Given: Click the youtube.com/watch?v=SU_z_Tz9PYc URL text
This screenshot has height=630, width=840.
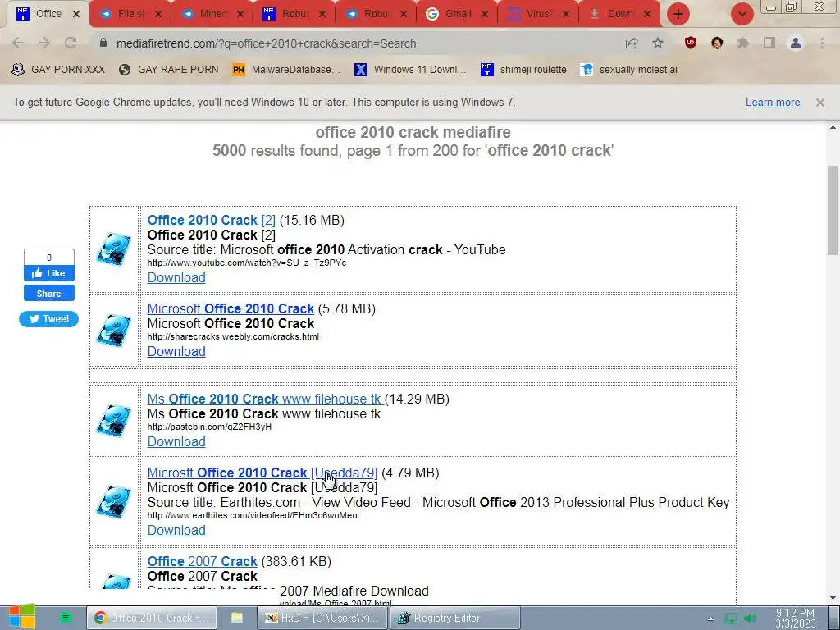Looking at the screenshot, I should click(x=246, y=263).
